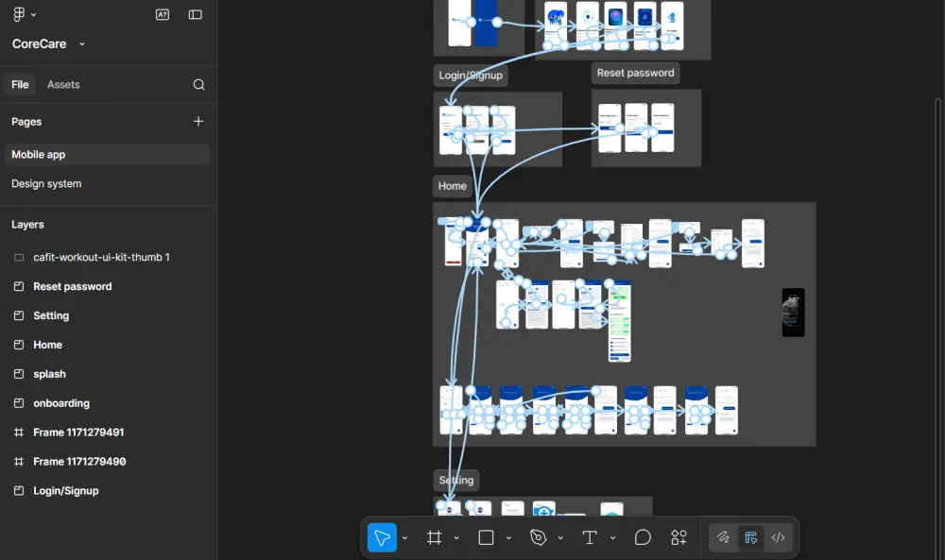
Task: Open the Actions components tool
Action: pos(679,537)
